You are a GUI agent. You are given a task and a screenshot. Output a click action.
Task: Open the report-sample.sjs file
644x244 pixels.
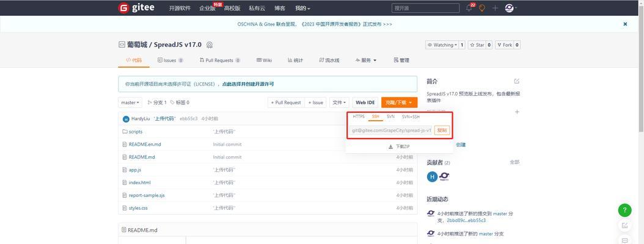[x=147, y=195]
